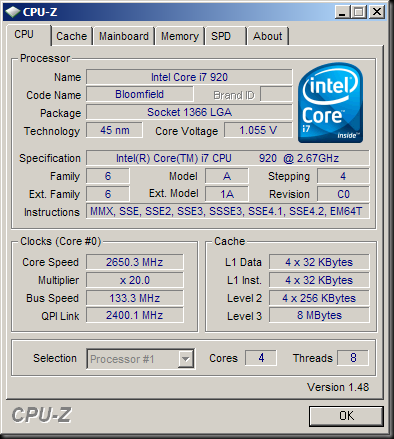
Task: Select the Memory tab
Action: pyautogui.click(x=180, y=36)
